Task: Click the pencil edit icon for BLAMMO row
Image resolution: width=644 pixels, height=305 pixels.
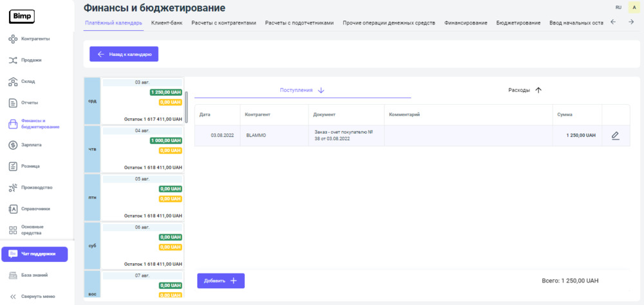Action: point(615,136)
